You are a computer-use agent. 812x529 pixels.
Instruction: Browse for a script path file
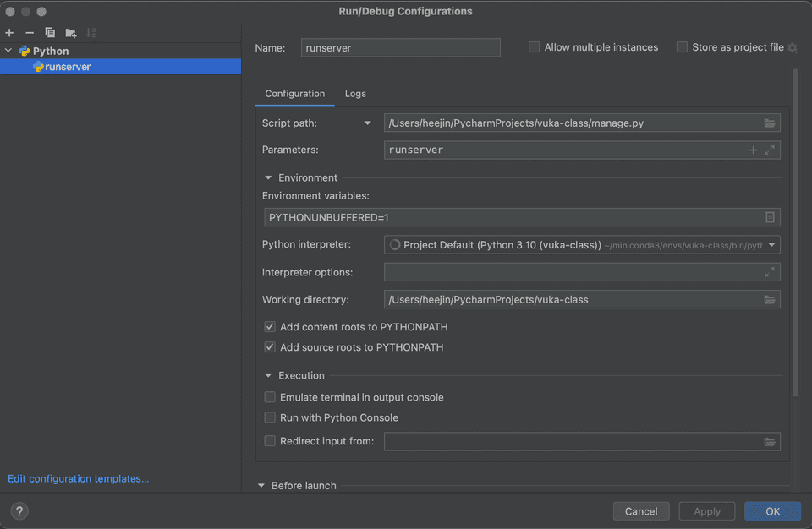coord(770,123)
